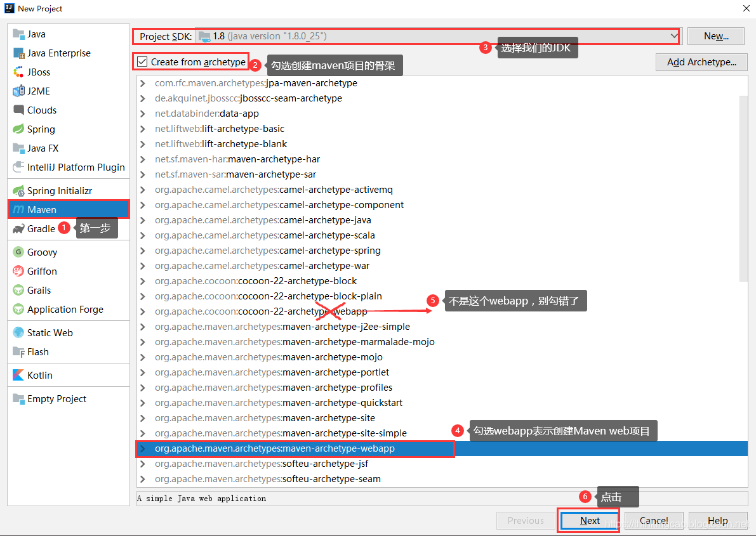Select the J2ME icon
756x536 pixels.
(x=18, y=91)
